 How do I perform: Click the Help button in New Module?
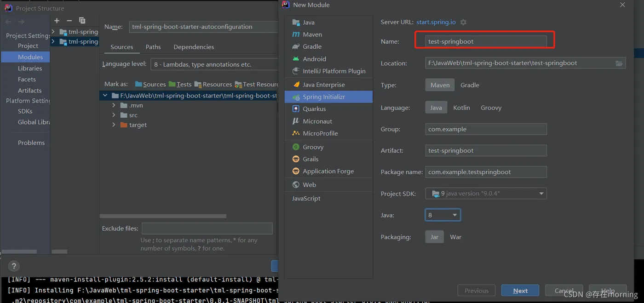608,291
